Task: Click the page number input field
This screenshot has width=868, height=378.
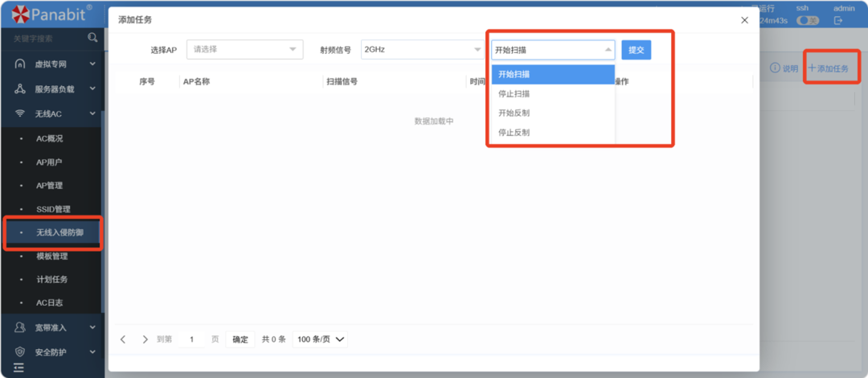Action: pyautogui.click(x=191, y=339)
